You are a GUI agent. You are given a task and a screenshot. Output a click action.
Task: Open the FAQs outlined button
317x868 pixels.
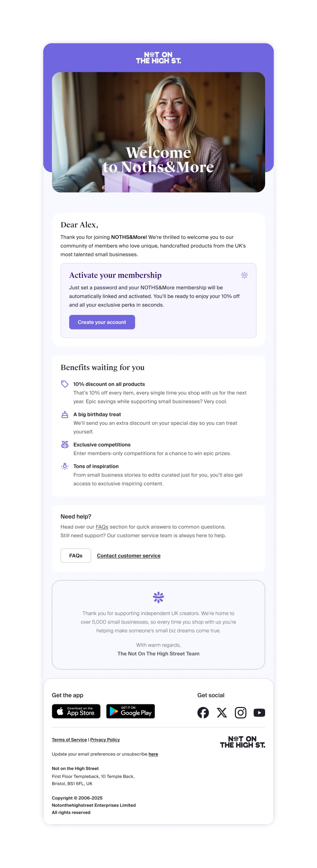click(76, 555)
